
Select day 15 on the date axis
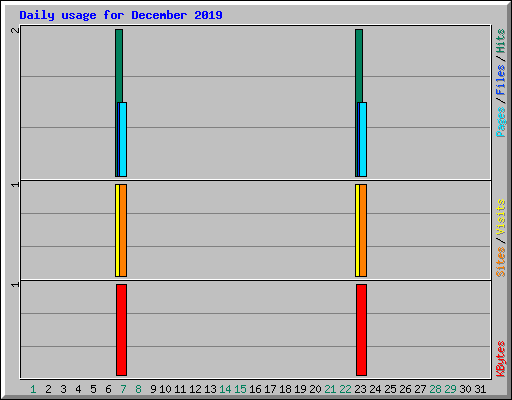tap(240, 389)
